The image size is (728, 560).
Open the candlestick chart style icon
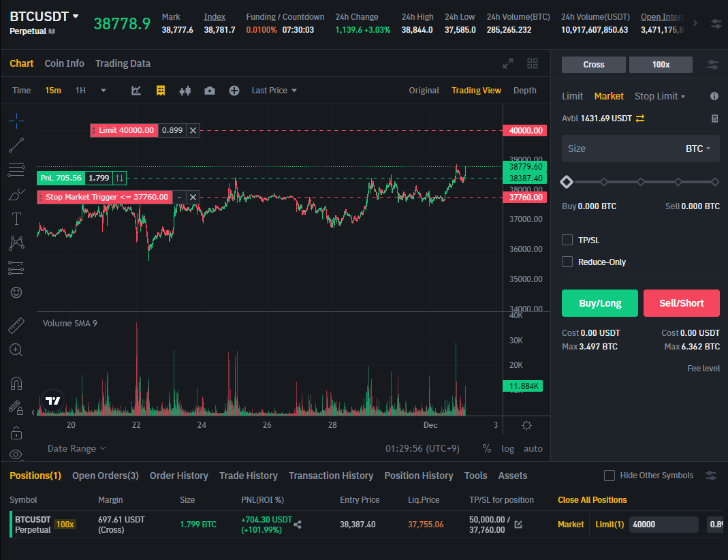185,91
